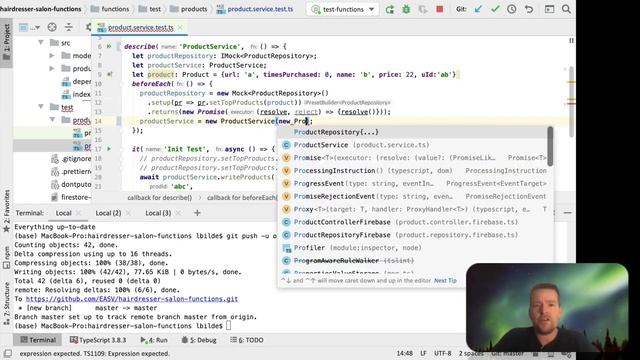Stop the running process with red square
Screen dimensions: 640x360
pos(440,9)
